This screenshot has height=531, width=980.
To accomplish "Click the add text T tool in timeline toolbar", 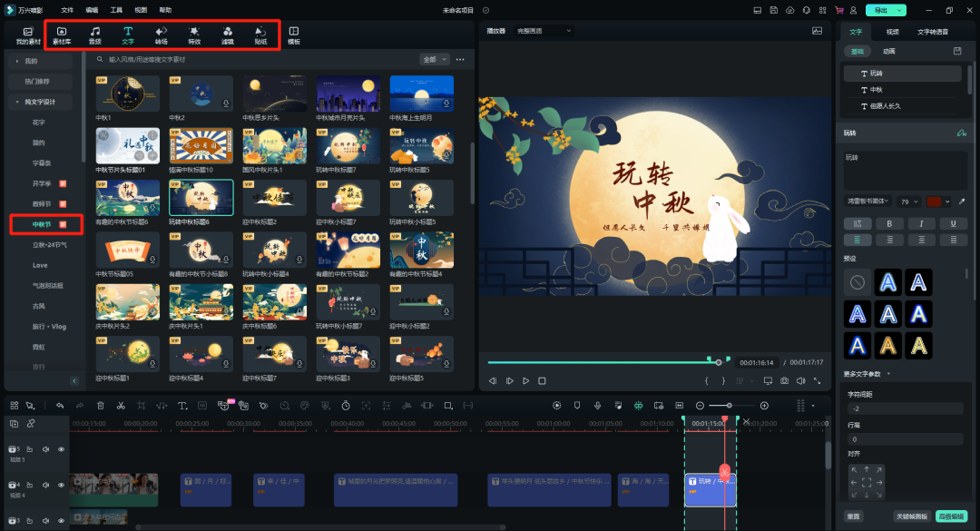I will point(182,406).
